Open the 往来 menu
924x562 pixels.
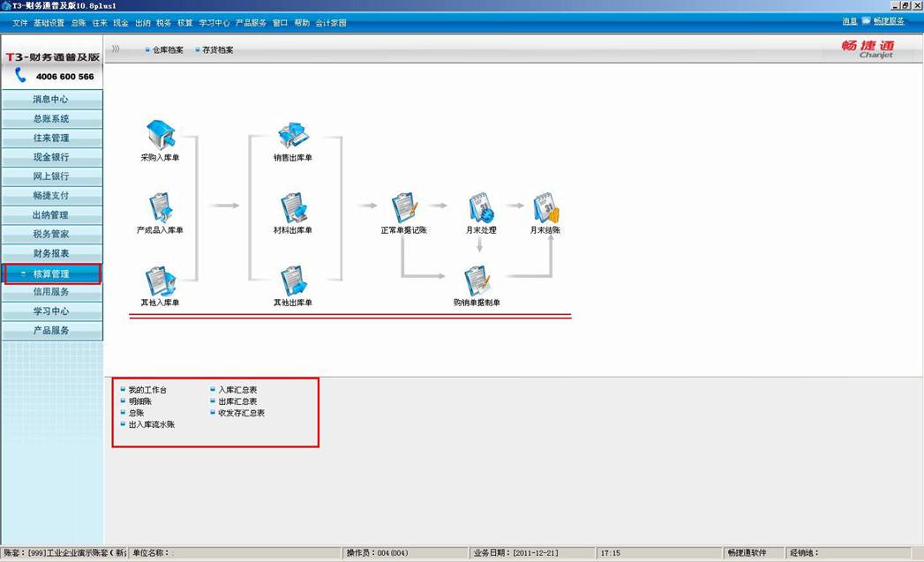pyautogui.click(x=100, y=23)
